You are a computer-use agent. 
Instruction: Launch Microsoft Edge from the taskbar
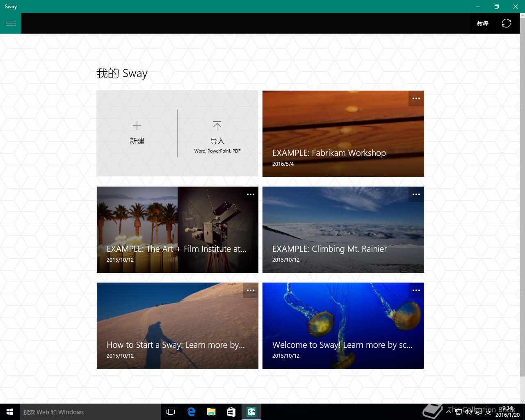pos(191,412)
